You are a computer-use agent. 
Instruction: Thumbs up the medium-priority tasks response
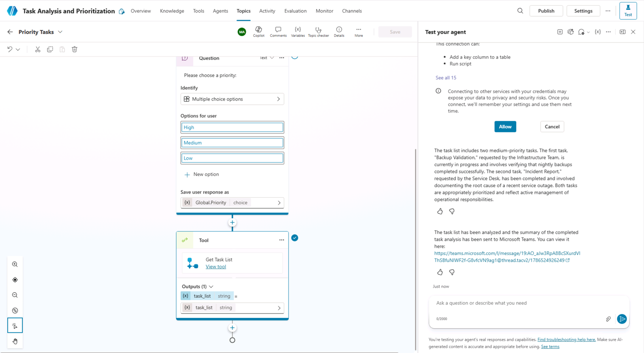coord(440,211)
